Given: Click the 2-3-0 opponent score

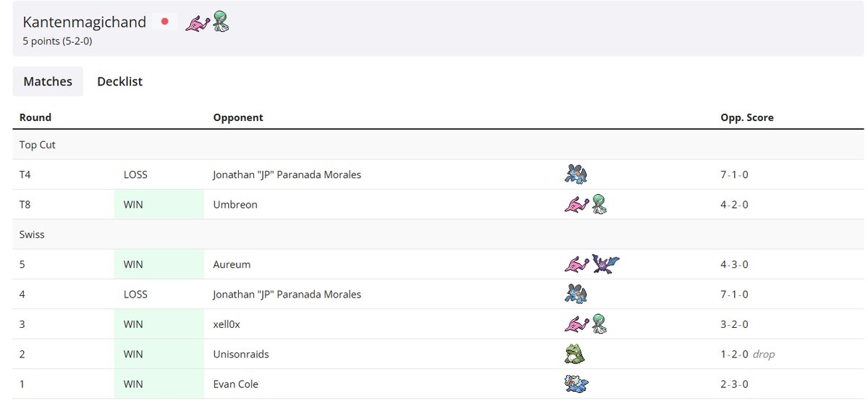Looking at the screenshot, I should coord(734,384).
